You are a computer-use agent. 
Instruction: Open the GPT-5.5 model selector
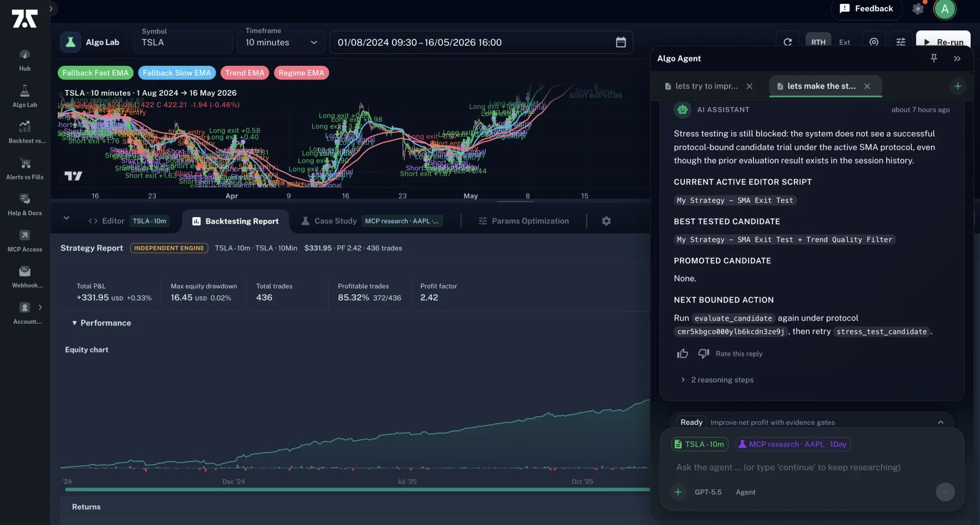pos(708,492)
